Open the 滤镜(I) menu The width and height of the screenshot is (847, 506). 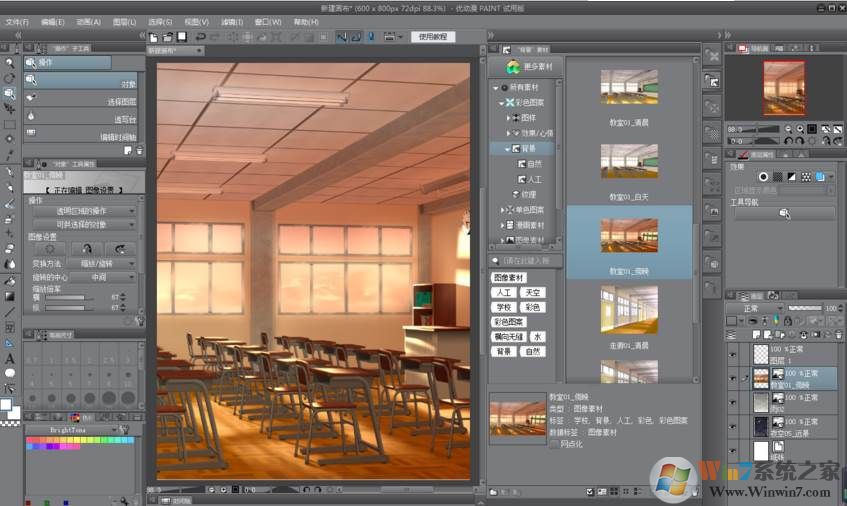[232, 21]
